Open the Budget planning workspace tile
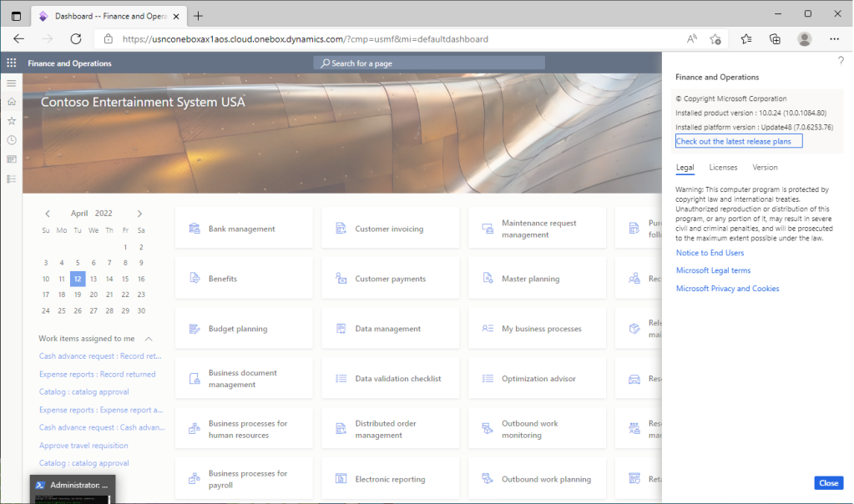The image size is (854, 504). [x=244, y=329]
